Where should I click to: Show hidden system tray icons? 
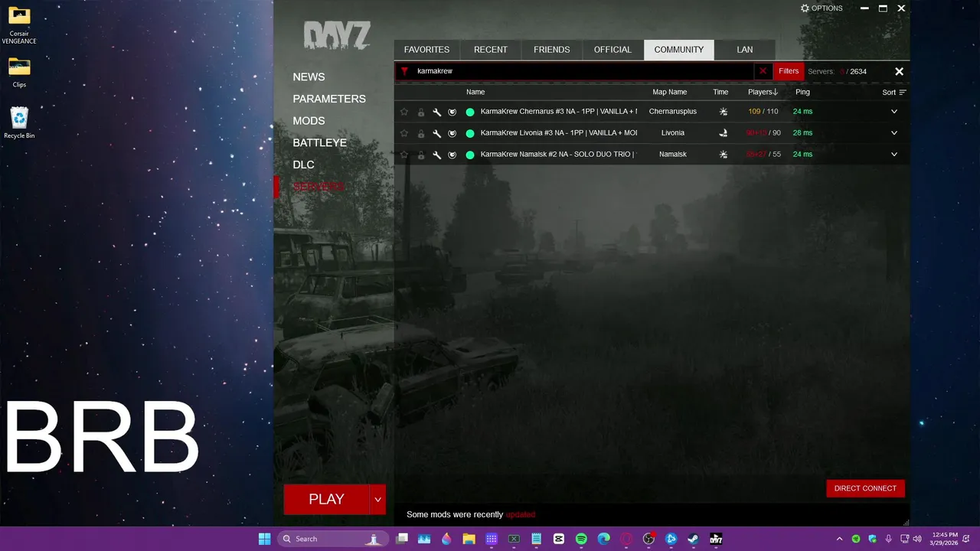tap(840, 539)
